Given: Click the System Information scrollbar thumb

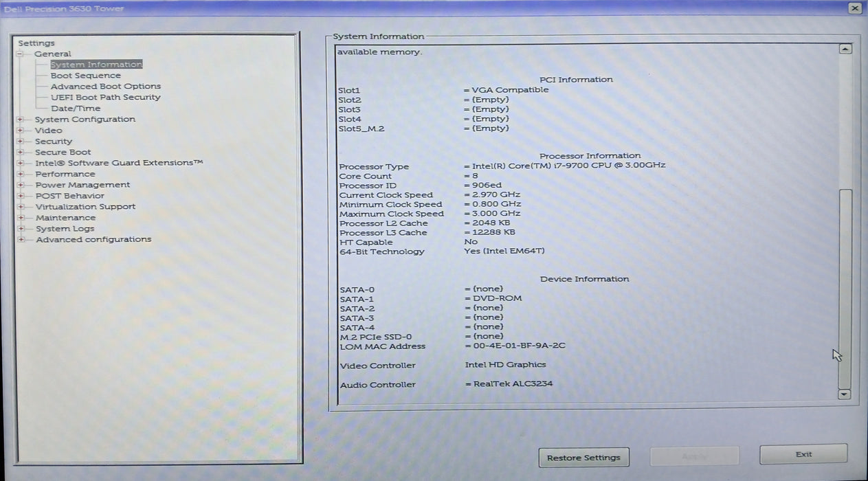Looking at the screenshot, I should tap(845, 289).
